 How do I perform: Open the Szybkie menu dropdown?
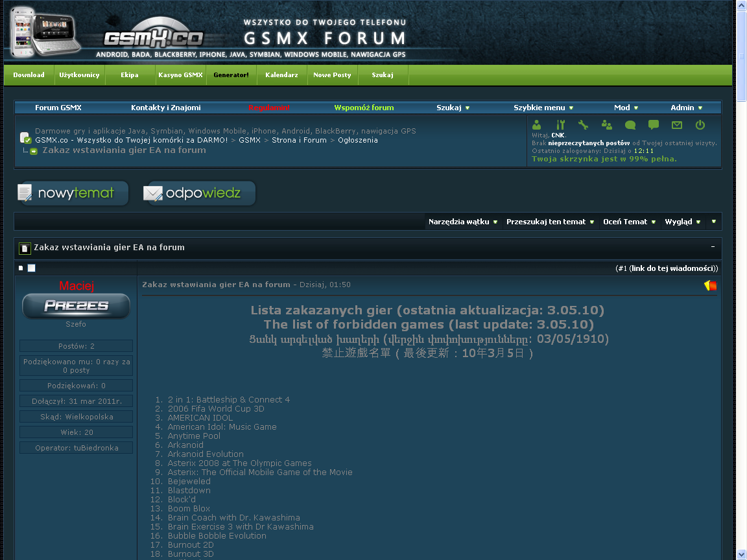pos(543,108)
